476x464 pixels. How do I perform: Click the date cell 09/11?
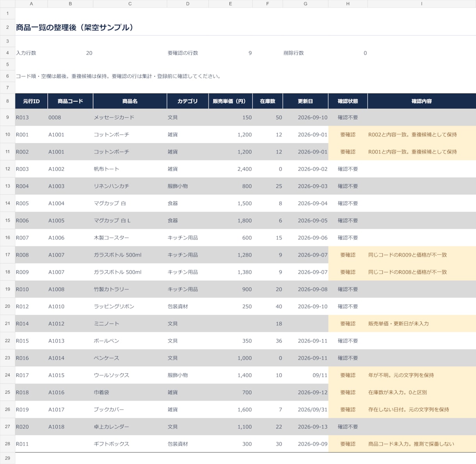pos(320,375)
